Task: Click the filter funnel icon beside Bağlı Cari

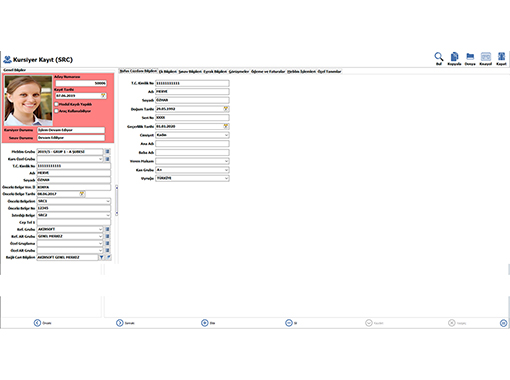Action: click(x=101, y=257)
